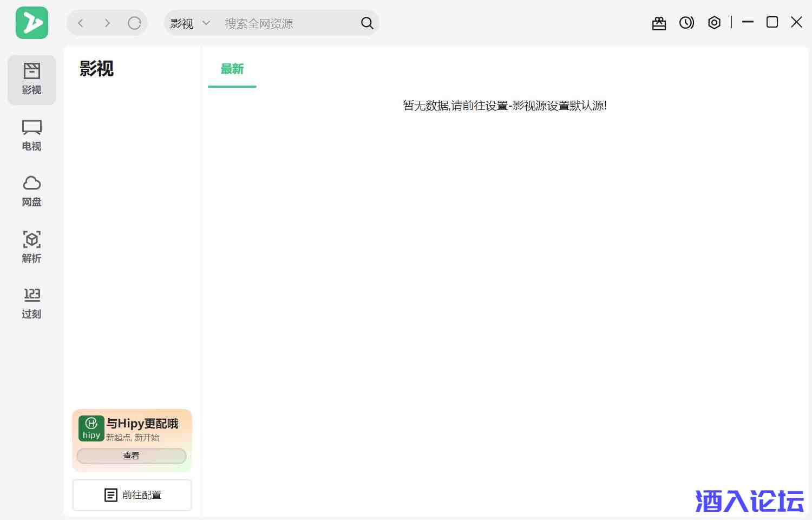Screen dimensions: 812x520
Task: Go back with the left arrow
Action: coord(81,23)
